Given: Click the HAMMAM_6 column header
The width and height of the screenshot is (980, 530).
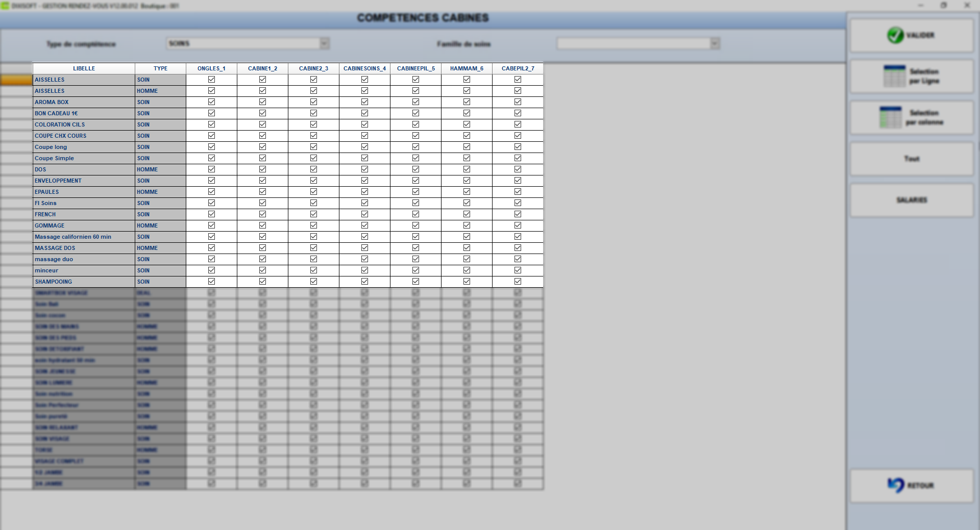Looking at the screenshot, I should (x=467, y=68).
